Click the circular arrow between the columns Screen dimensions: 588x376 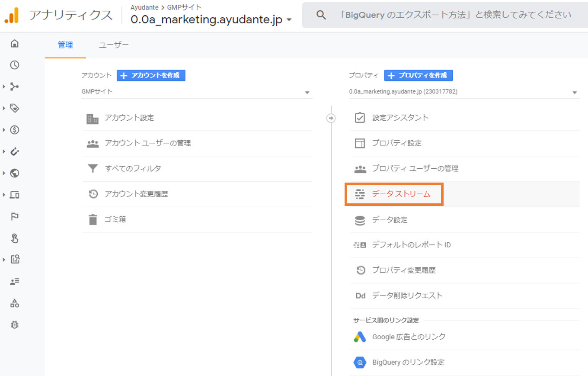click(x=331, y=118)
